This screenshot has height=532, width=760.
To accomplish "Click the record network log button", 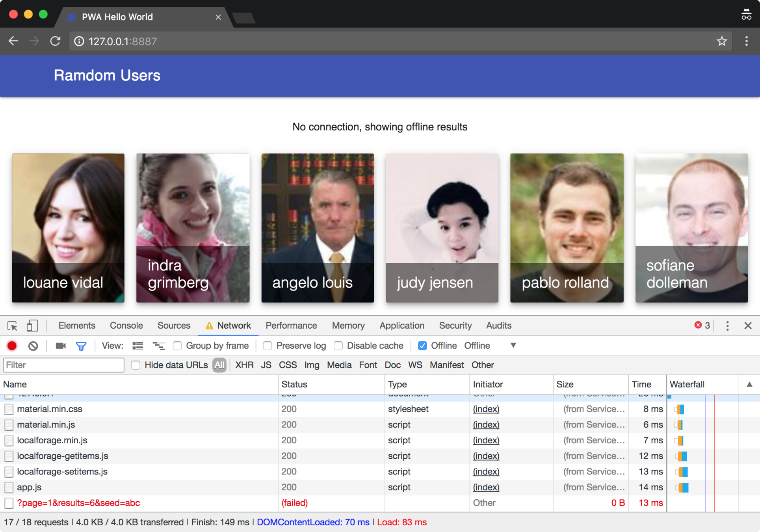I will tap(12, 346).
